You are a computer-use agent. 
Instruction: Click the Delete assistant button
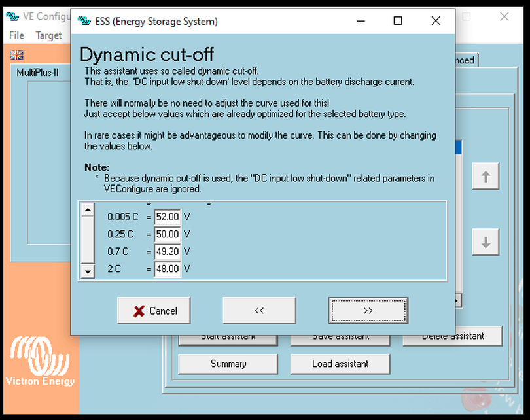(453, 337)
